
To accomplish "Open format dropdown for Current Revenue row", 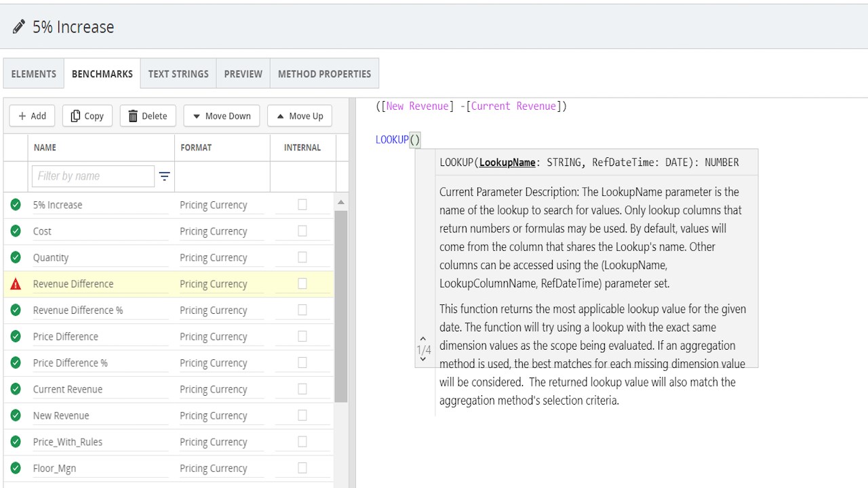I will pyautogui.click(x=222, y=389).
